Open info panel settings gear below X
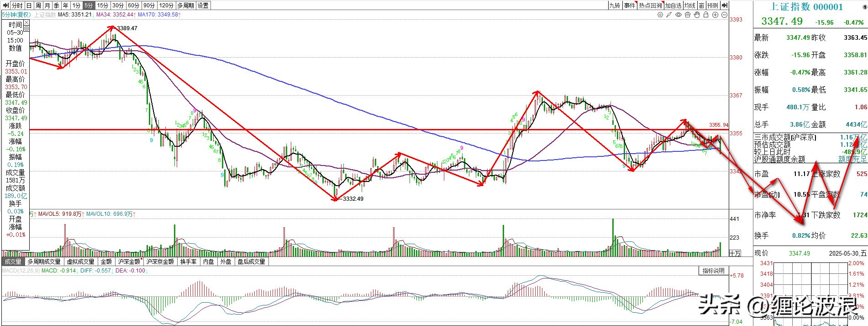868x326 pixels. coord(26,28)
